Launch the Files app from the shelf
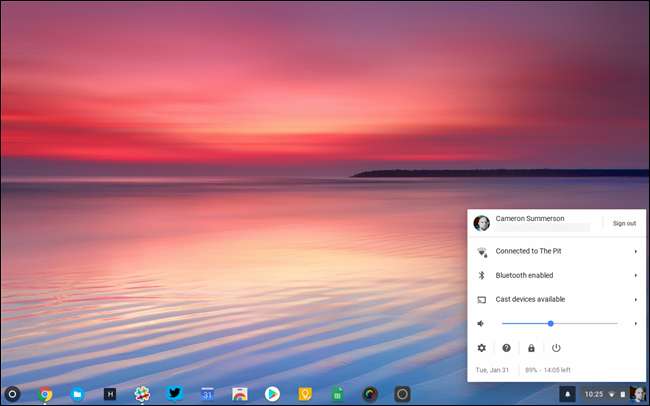The image size is (650, 406). pyautogui.click(x=77, y=394)
